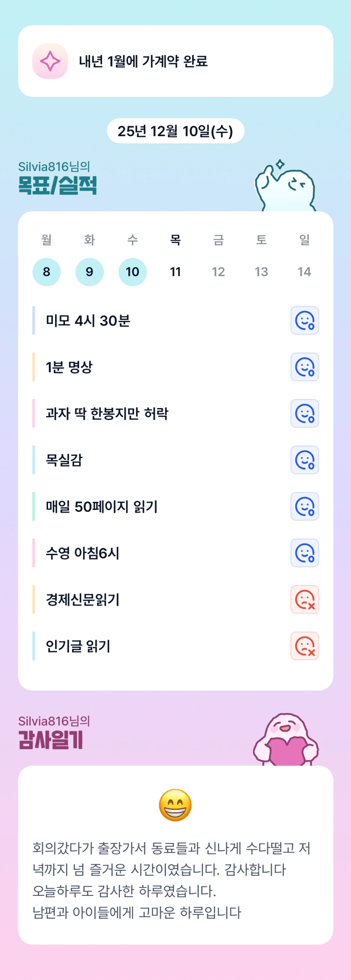Click the success face icon for 수영 아침6시
Viewport: 351px width, 980px height.
[x=304, y=553]
